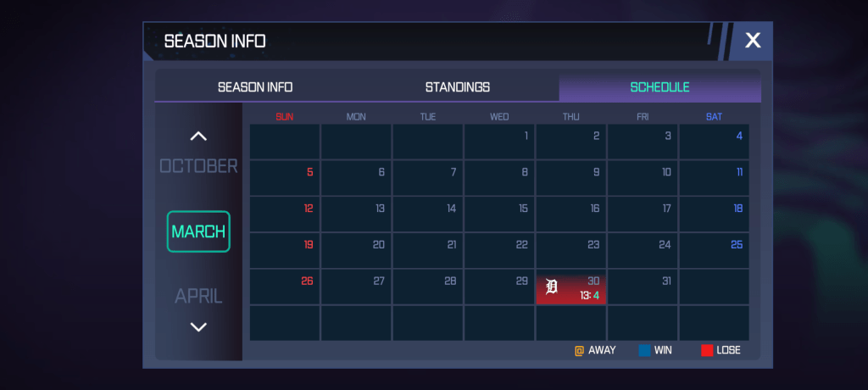
Task: Click the orange @ Away legend icon
Action: (x=580, y=350)
